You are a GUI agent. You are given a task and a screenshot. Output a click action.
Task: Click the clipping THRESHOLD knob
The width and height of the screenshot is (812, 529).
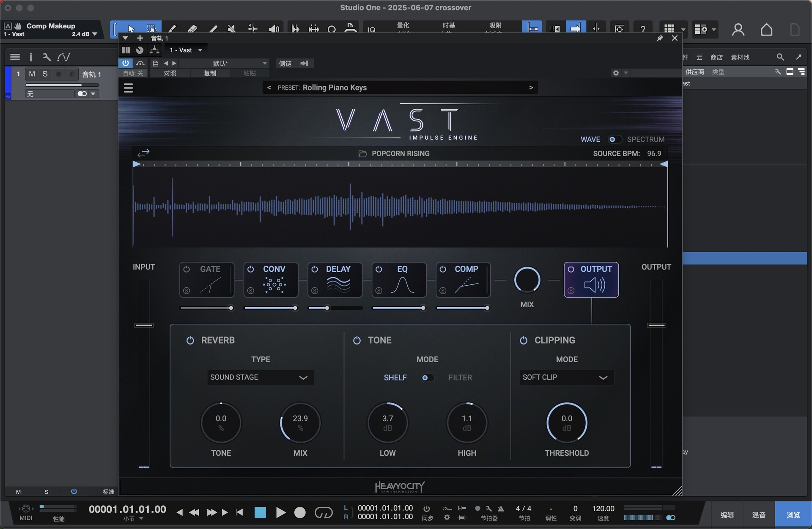(x=567, y=423)
